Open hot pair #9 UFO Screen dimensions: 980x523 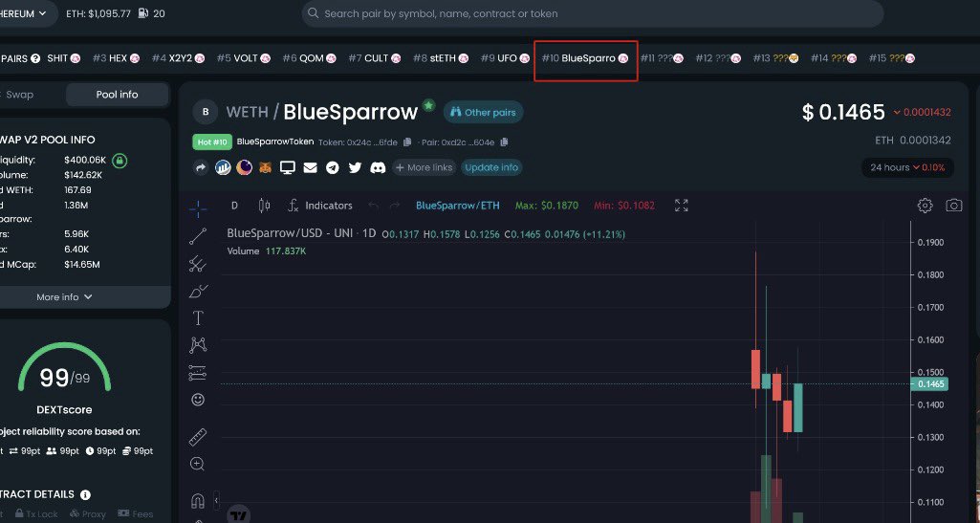click(x=505, y=58)
